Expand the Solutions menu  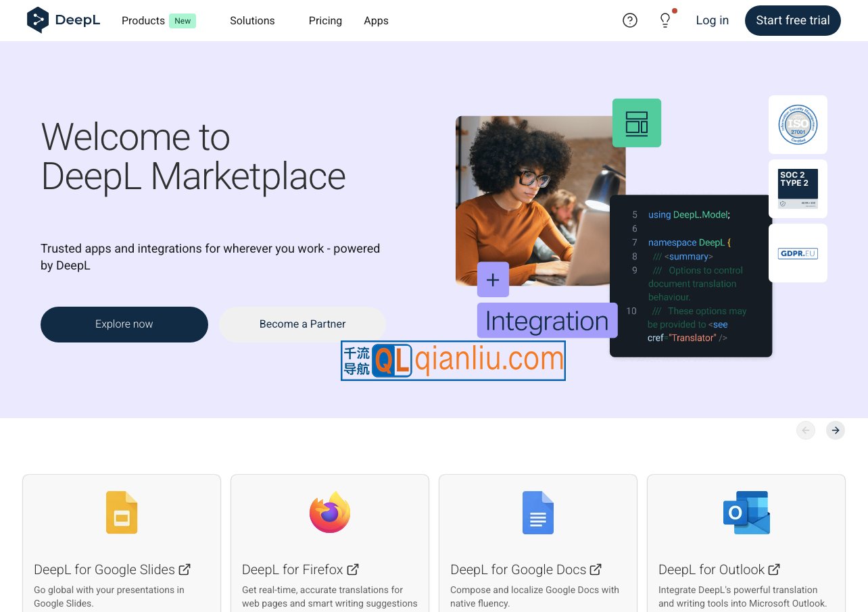[252, 21]
